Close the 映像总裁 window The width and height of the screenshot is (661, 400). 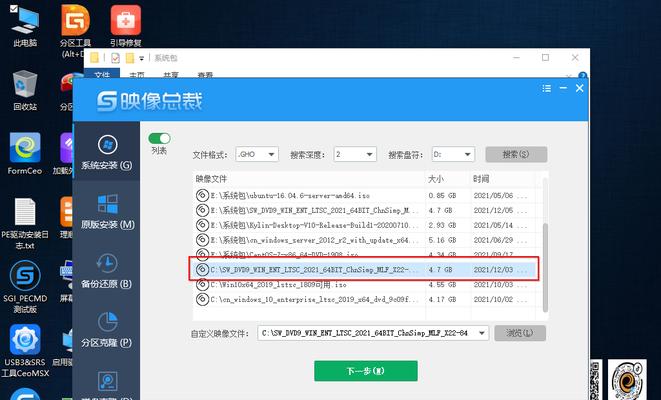click(x=580, y=88)
